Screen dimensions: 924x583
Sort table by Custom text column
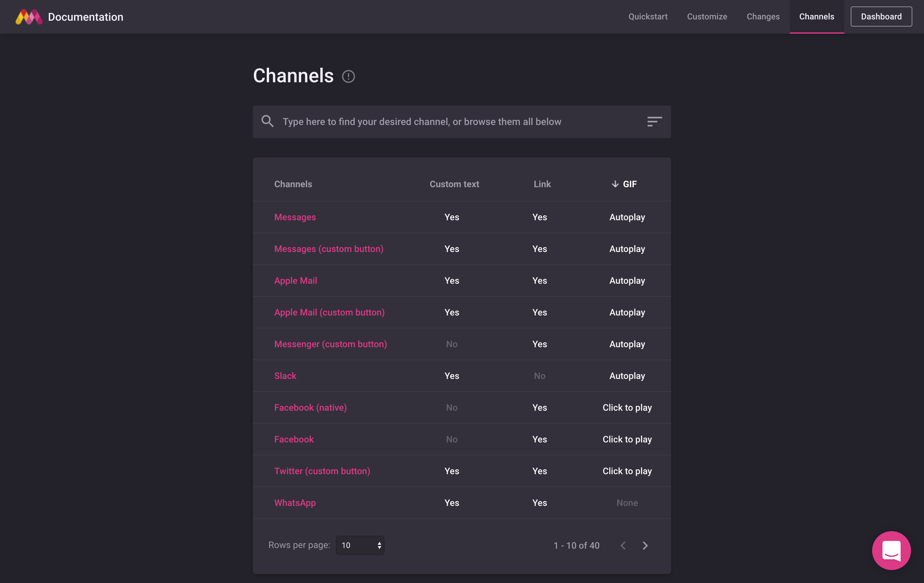[454, 184]
